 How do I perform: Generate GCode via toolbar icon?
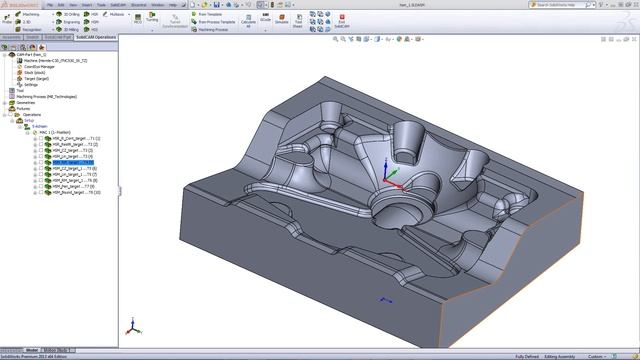[265, 16]
